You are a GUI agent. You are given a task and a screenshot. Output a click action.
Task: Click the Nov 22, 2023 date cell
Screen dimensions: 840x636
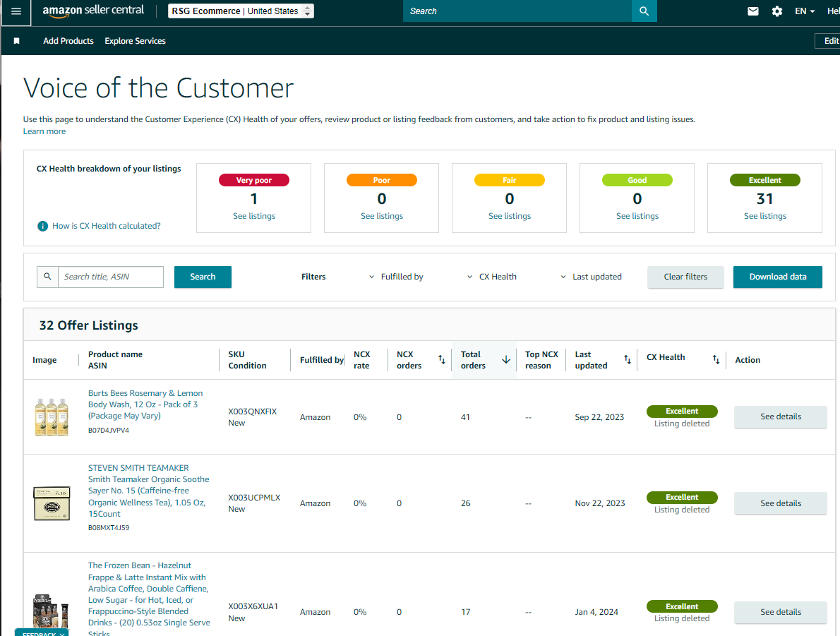(600, 504)
